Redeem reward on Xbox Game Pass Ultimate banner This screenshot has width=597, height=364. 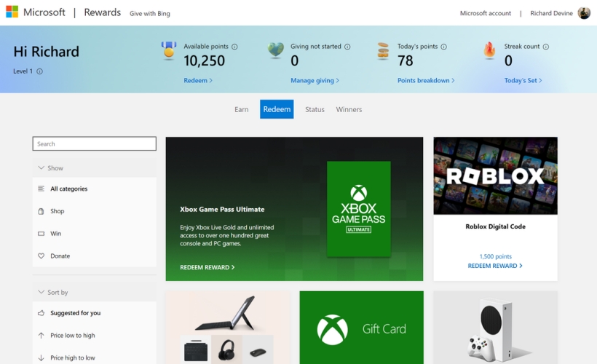tap(207, 267)
